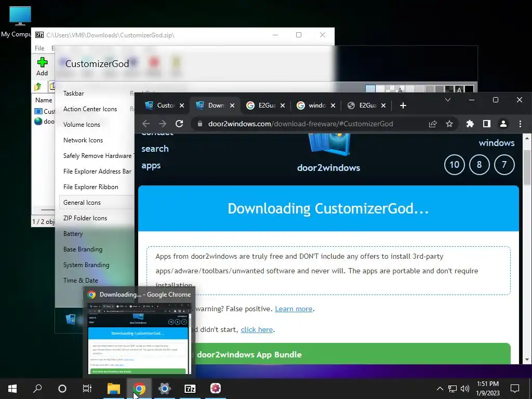Show hidden system tray icons
532x399 pixels.
click(440, 389)
